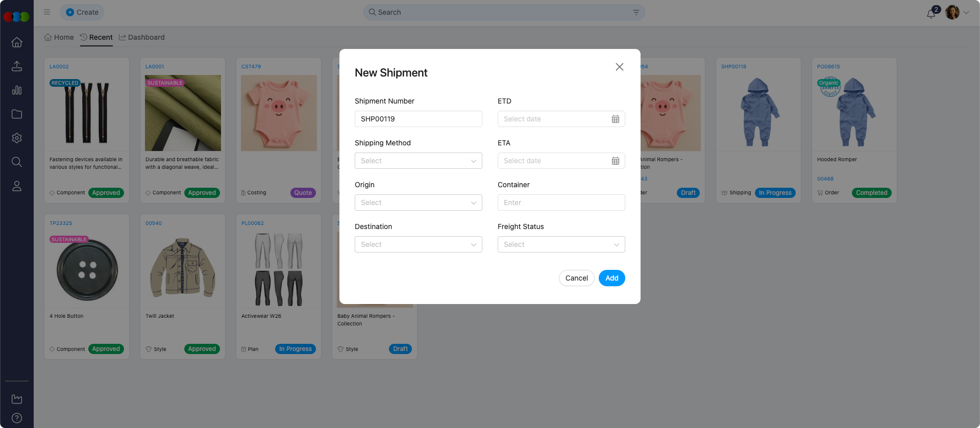This screenshot has width=980, height=428.
Task: Open the Freight Status dropdown
Action: 561,244
